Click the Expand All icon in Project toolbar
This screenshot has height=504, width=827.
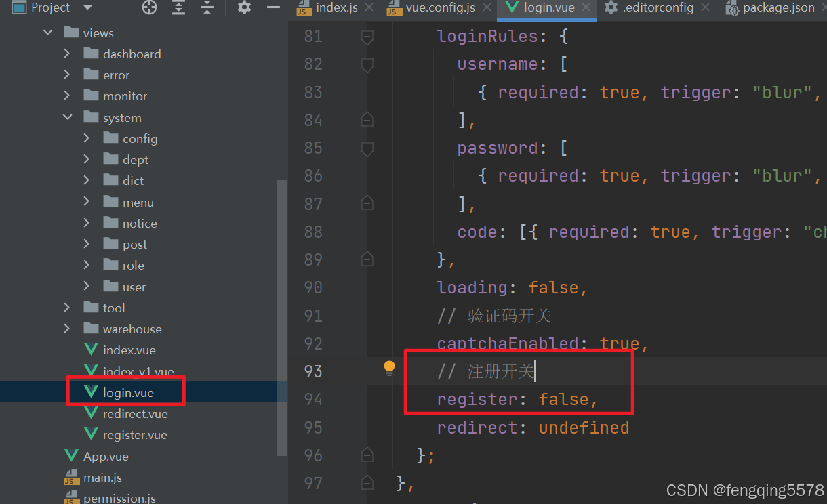pos(178,8)
